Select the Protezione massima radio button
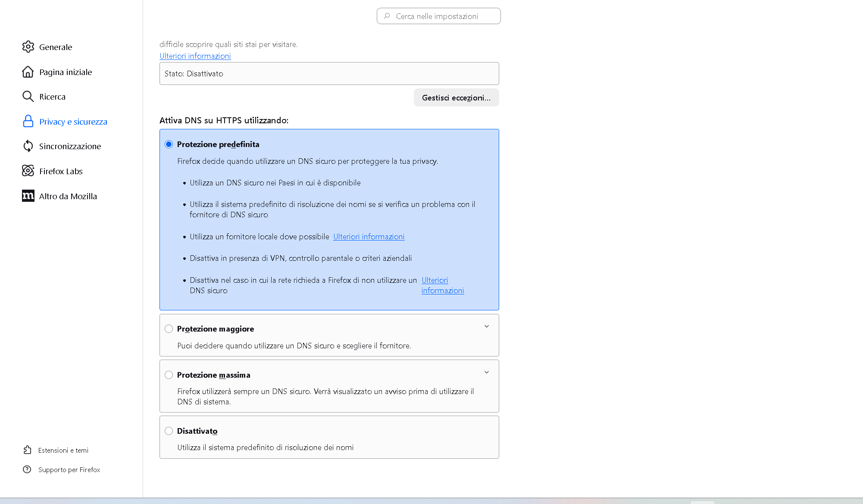This screenshot has width=863, height=504. (x=169, y=375)
